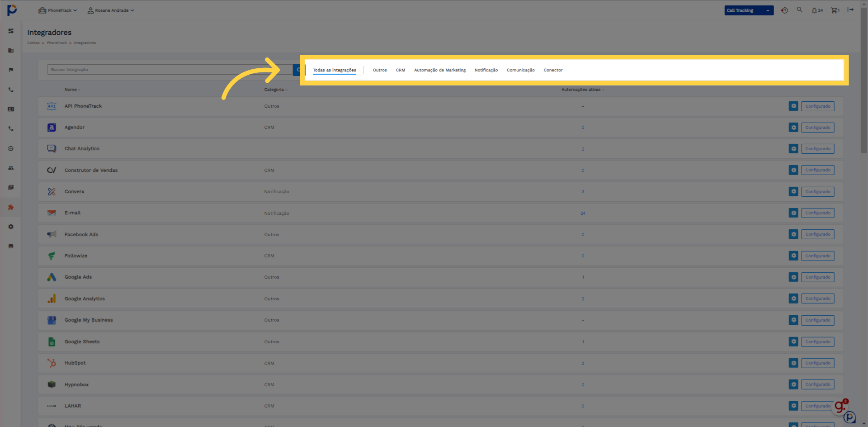This screenshot has height=427, width=868.
Task: Open the contact card icon in the sidebar
Action: 11,109
